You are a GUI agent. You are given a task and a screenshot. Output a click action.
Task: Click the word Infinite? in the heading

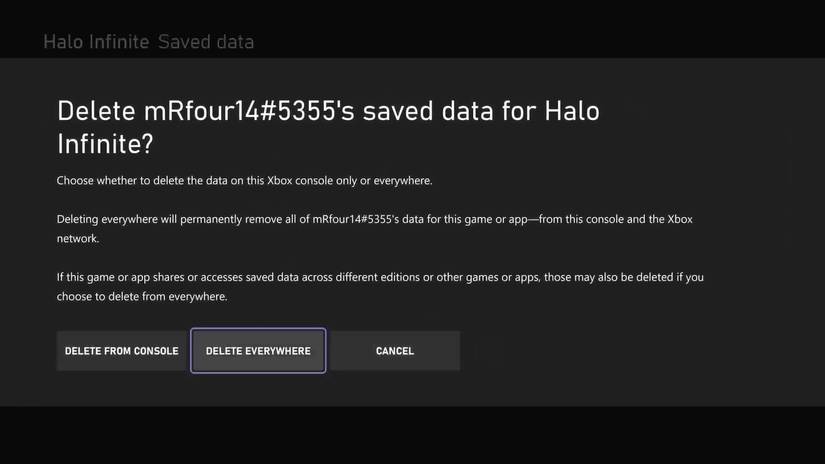click(104, 144)
